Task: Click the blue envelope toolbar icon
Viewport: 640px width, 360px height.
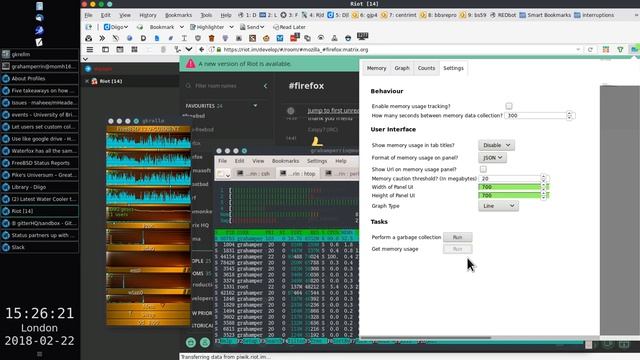Action: (280, 38)
